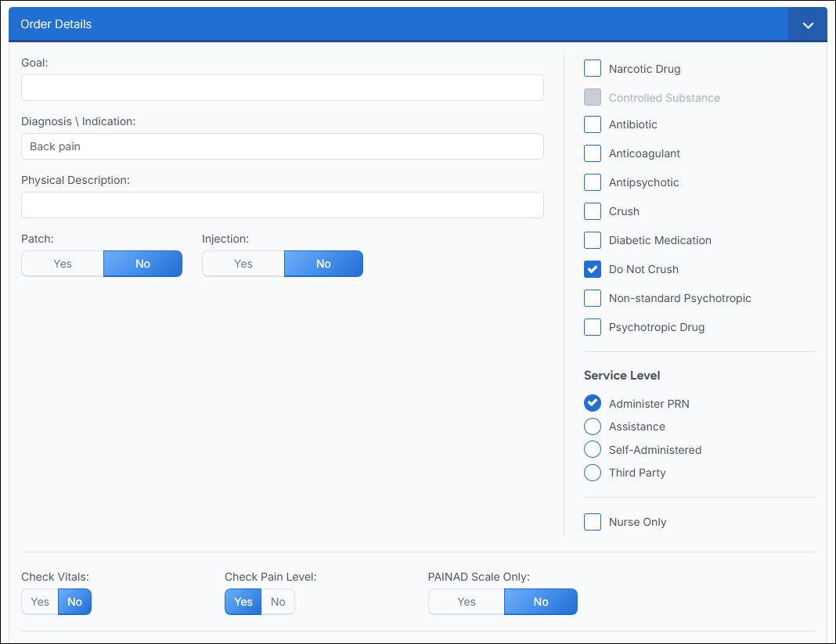Tick the Anticoagulant checkbox
This screenshot has height=644, width=836.
coord(593,153)
